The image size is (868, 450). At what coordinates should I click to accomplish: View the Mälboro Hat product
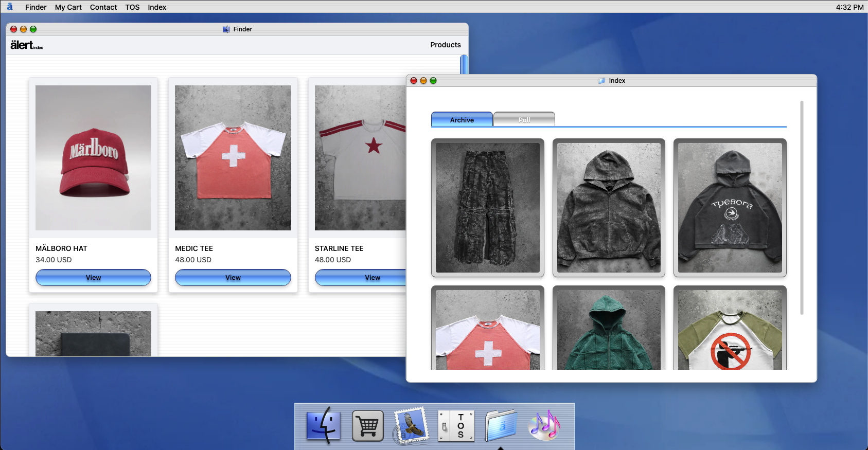point(93,277)
